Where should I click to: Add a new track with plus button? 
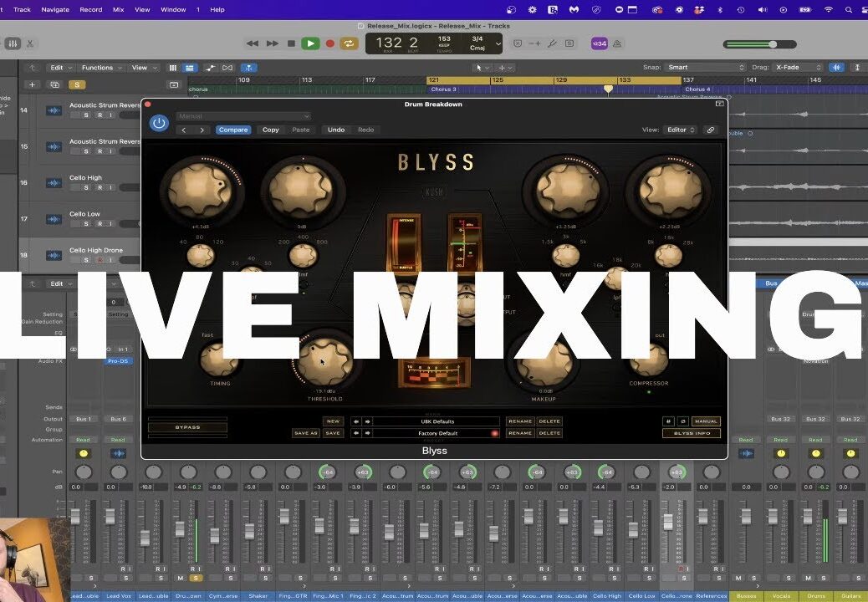pyautogui.click(x=32, y=84)
